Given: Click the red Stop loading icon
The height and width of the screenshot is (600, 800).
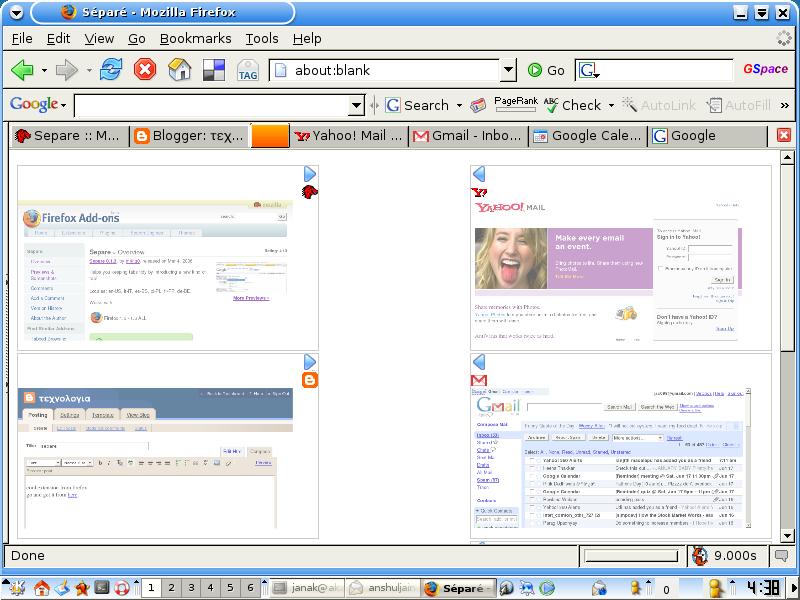Looking at the screenshot, I should click(145, 69).
